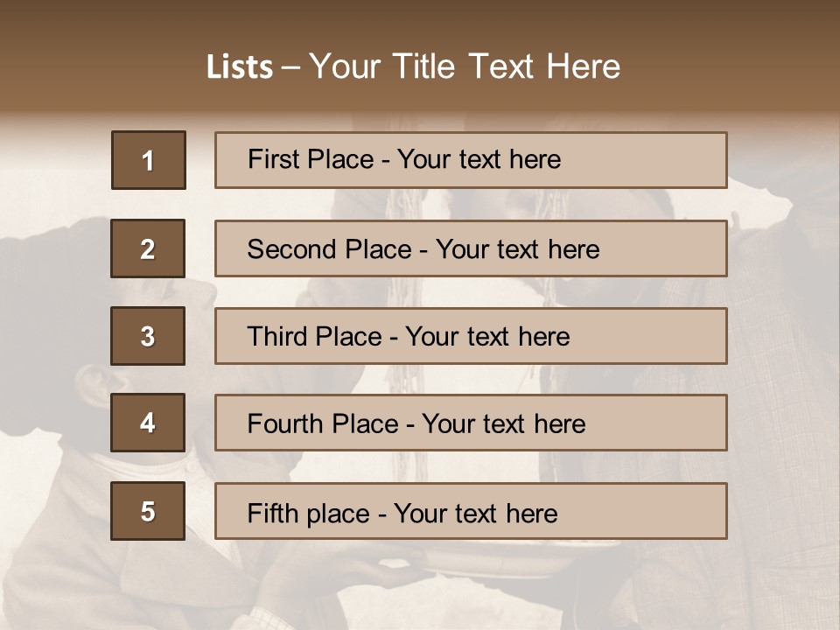Click the Fourth Place text bar
The width and height of the screenshot is (840, 630).
pos(471,423)
